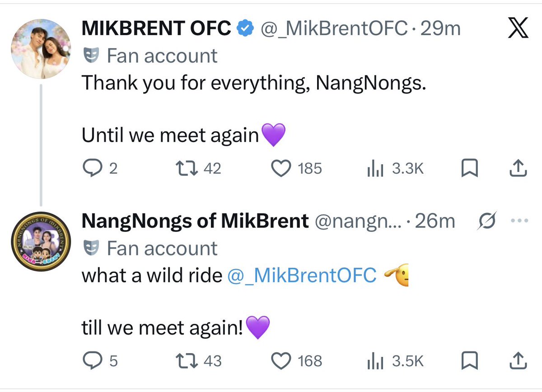The height and width of the screenshot is (392, 542).
Task: Bookmark the NangNongs of MikBrent reply
Action: (470, 360)
